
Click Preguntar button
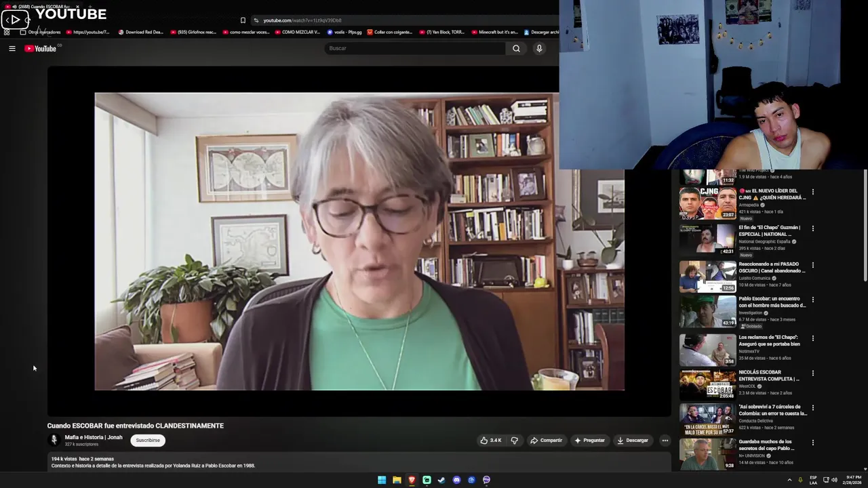coord(589,441)
